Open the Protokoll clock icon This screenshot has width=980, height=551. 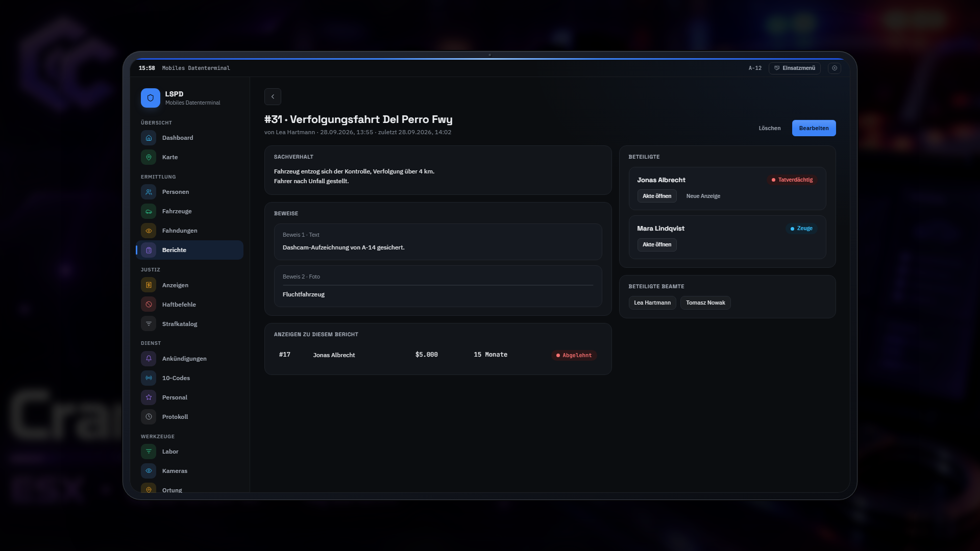coord(149,417)
